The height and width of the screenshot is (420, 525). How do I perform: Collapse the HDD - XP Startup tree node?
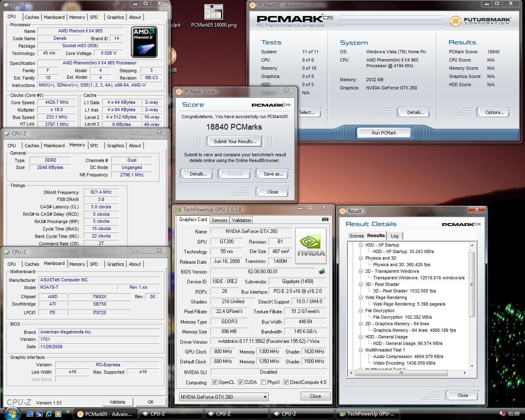point(361,245)
